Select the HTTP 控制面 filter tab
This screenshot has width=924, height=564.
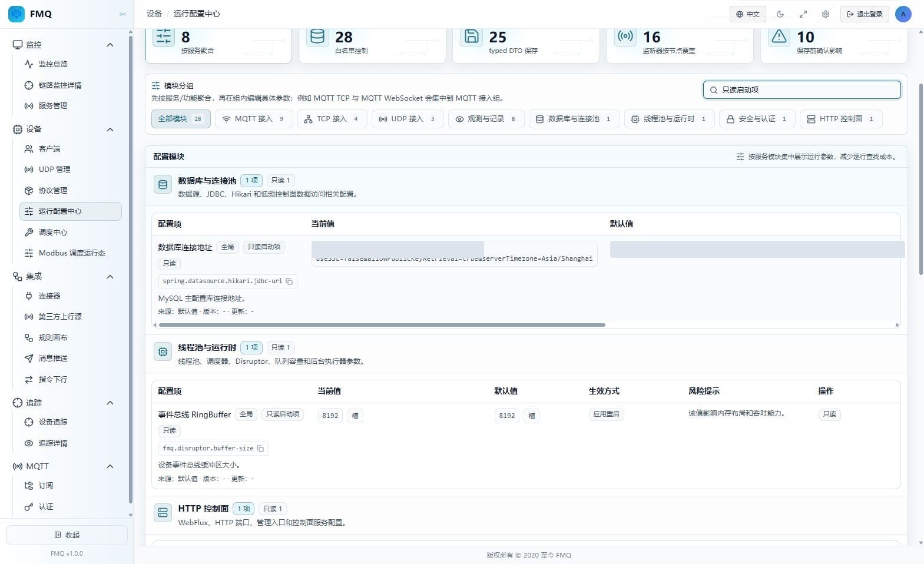pyautogui.click(x=841, y=119)
